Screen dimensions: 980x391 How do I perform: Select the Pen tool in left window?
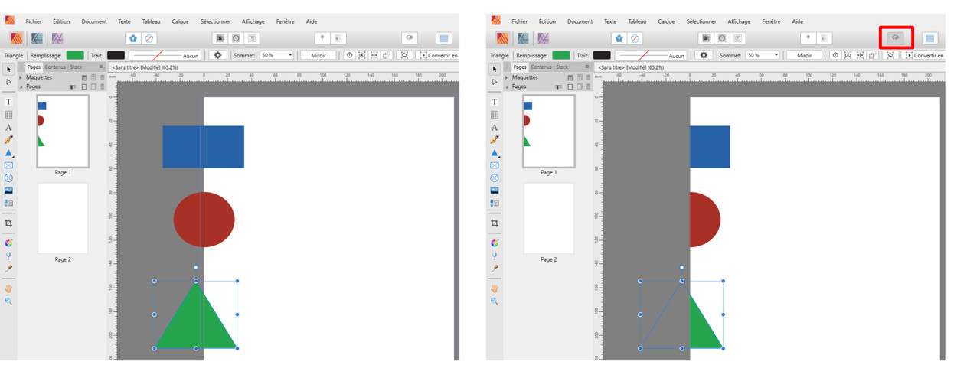(x=8, y=140)
